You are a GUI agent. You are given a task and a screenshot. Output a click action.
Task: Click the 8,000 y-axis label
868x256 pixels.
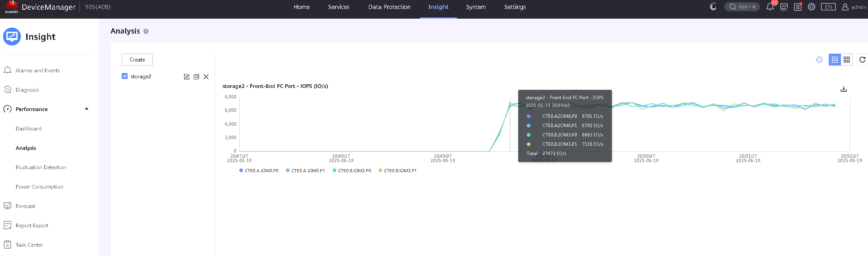coord(230,97)
